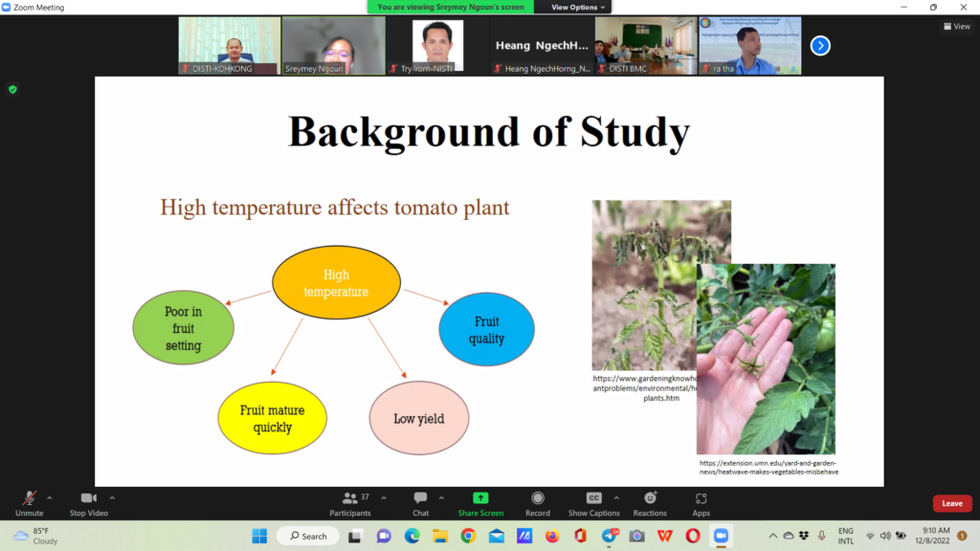Open the View layout menu
Screen dimensions: 980x551
point(956,26)
